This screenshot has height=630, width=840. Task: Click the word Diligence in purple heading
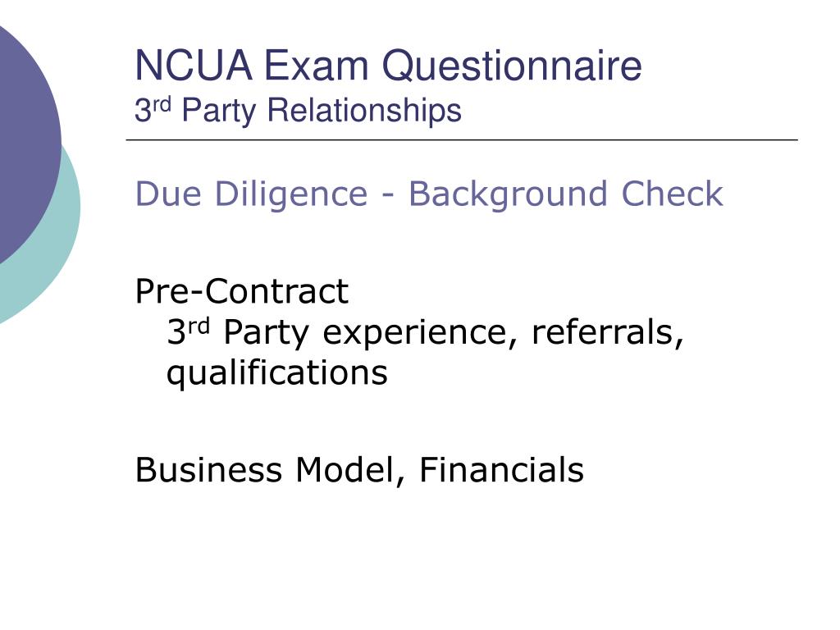pos(291,194)
